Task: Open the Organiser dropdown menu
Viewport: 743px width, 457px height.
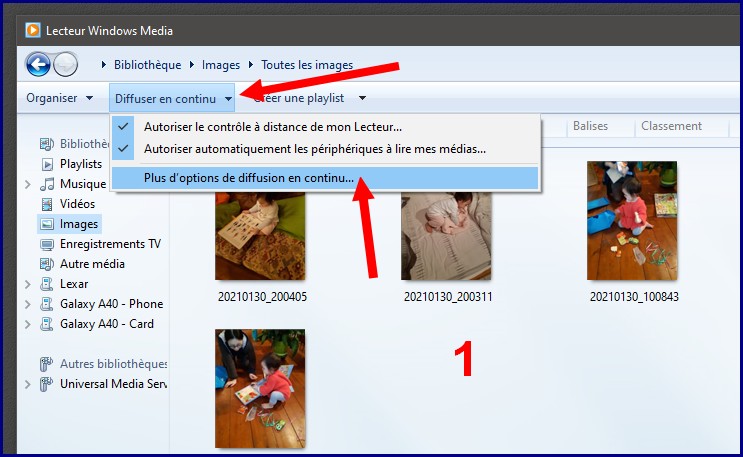Action: pos(60,98)
